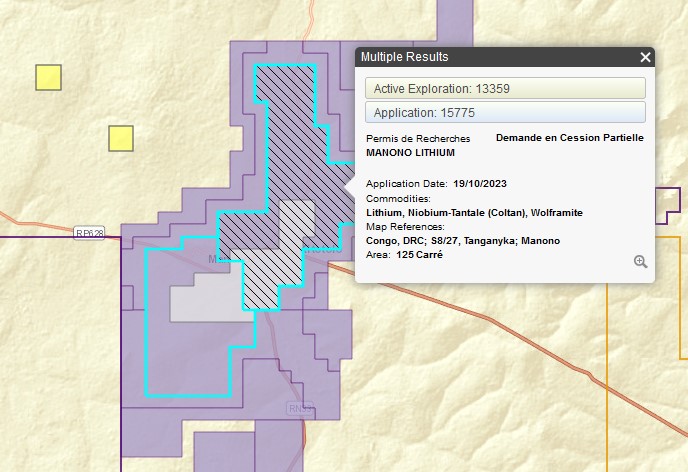
Task: Click the small purple-outlined parcel right of popup
Action: click(667, 205)
